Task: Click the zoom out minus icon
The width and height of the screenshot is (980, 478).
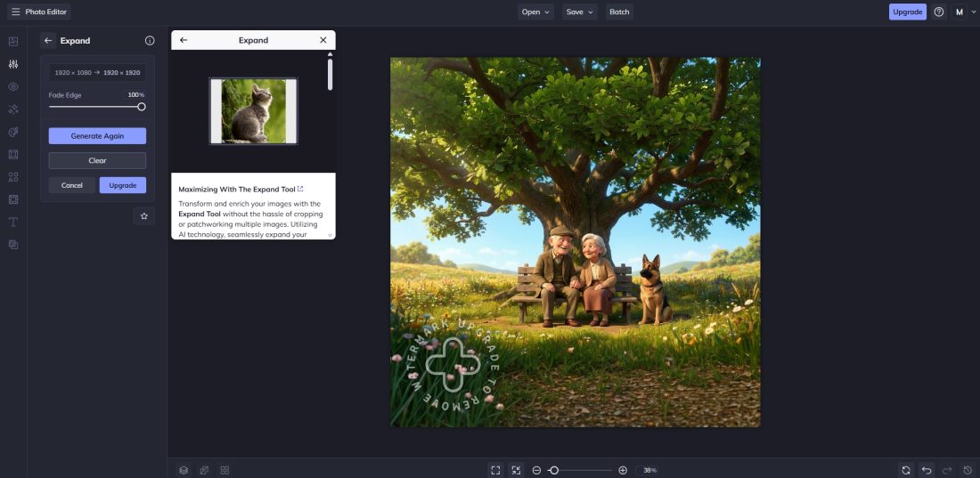Action: 536,470
